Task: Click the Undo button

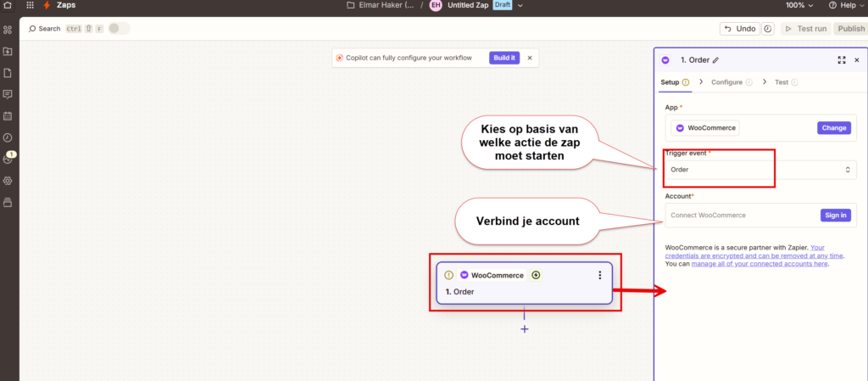Action: 739,29
